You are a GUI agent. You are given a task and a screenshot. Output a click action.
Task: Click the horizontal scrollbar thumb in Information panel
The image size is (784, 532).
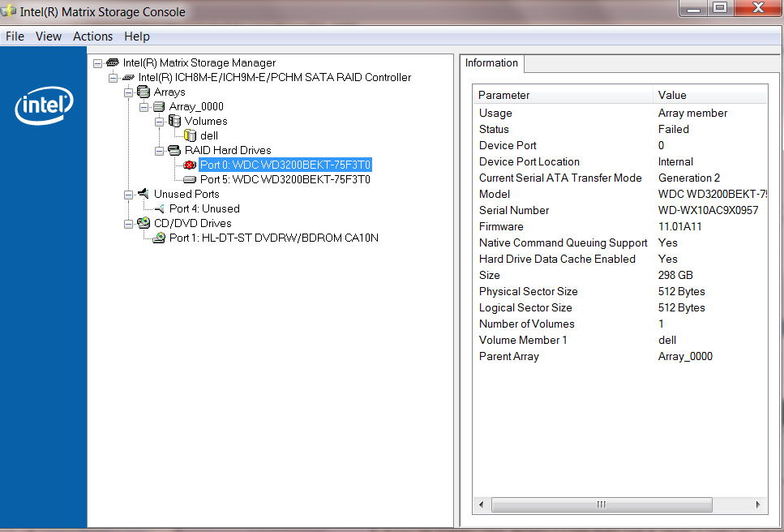point(602,504)
